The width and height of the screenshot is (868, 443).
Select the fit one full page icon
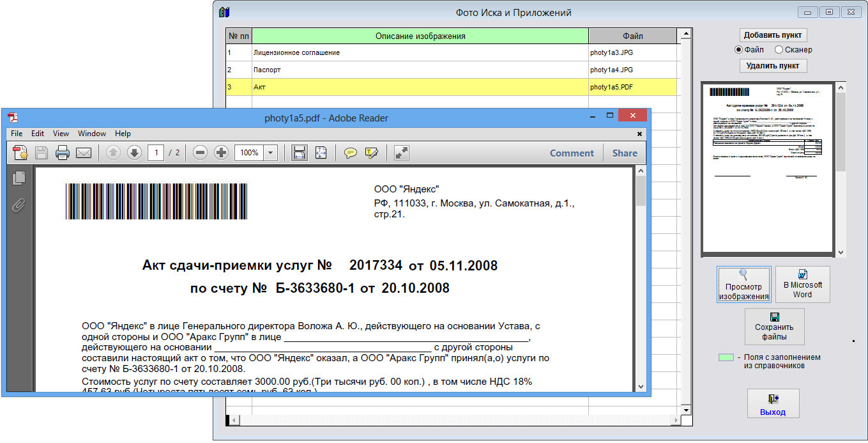click(x=321, y=153)
